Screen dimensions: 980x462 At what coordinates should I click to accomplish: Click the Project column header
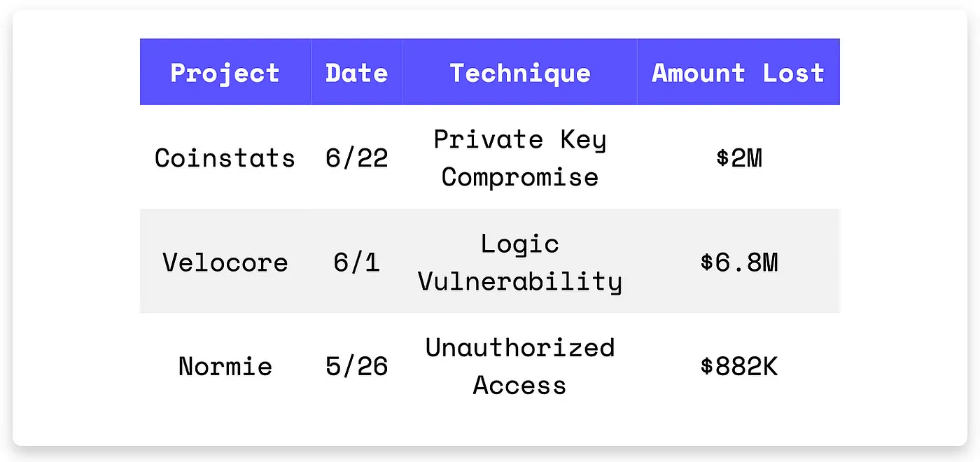click(225, 72)
